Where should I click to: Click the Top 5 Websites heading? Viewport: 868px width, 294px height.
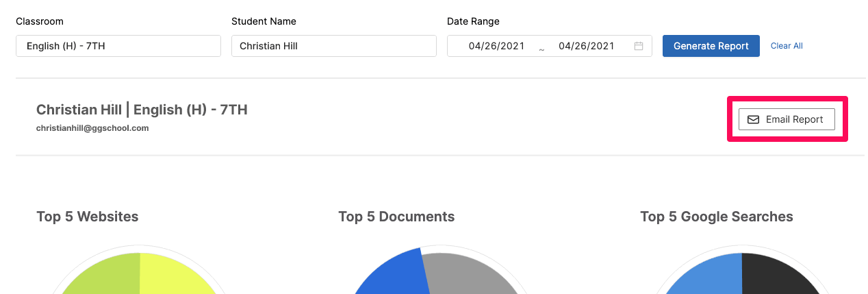pos(88,217)
